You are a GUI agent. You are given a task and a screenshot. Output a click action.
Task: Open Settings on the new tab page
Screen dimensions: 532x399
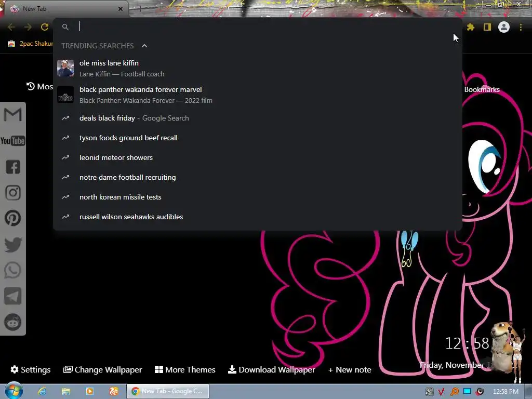31,369
